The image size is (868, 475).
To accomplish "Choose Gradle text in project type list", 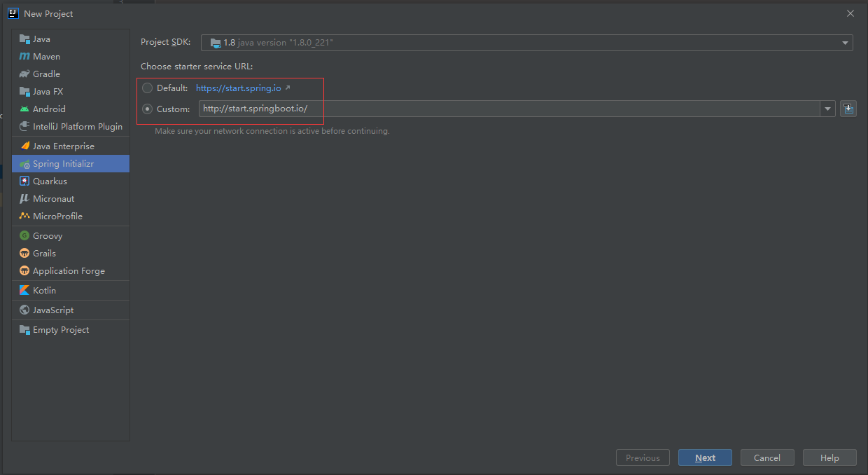I will [x=46, y=74].
